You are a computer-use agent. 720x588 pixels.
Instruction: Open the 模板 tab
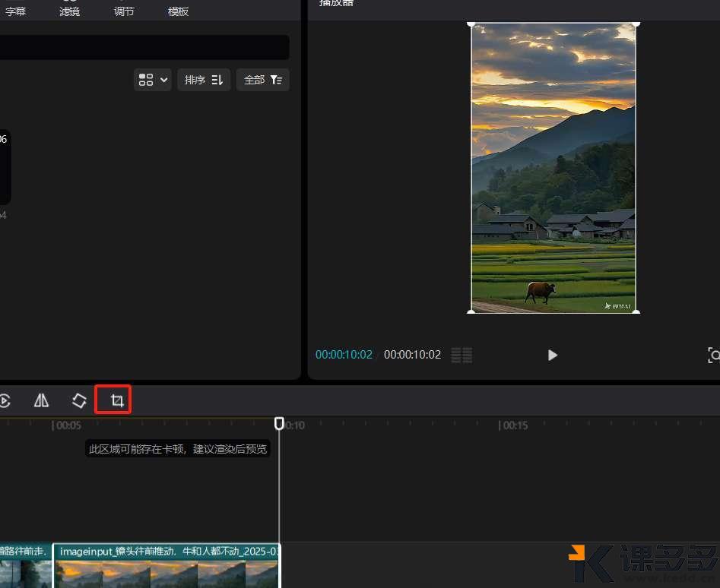coord(179,11)
